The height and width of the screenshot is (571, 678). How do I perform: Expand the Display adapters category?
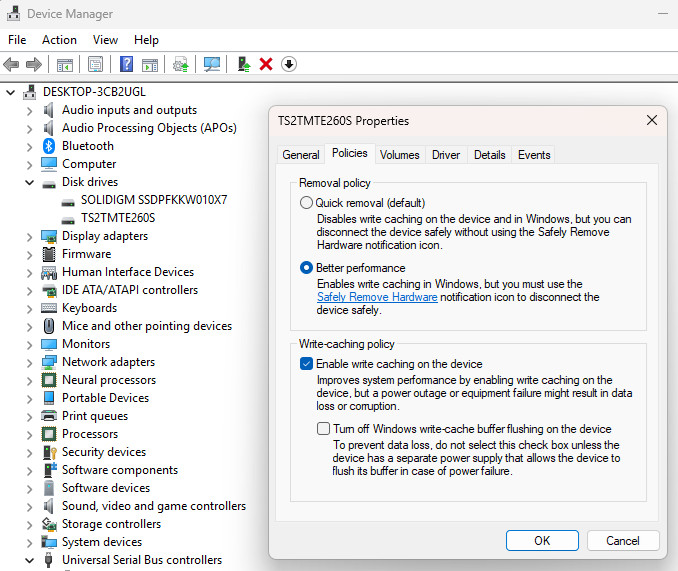click(x=29, y=236)
